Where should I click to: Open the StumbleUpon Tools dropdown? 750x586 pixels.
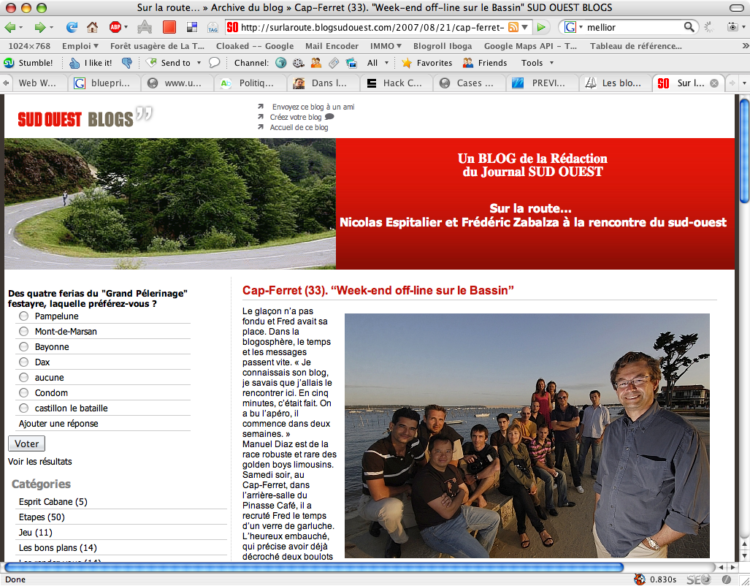[x=537, y=63]
